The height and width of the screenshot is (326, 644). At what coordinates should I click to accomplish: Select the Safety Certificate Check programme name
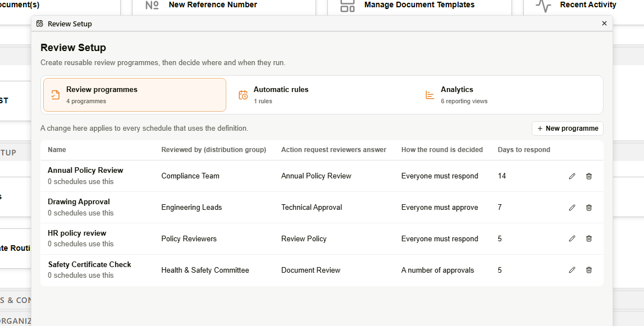pos(89,264)
